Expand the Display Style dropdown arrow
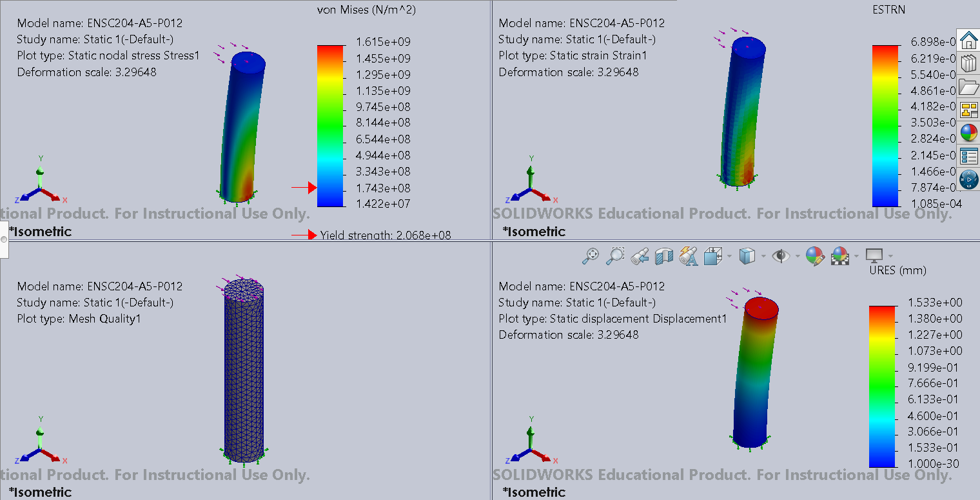 click(763, 257)
